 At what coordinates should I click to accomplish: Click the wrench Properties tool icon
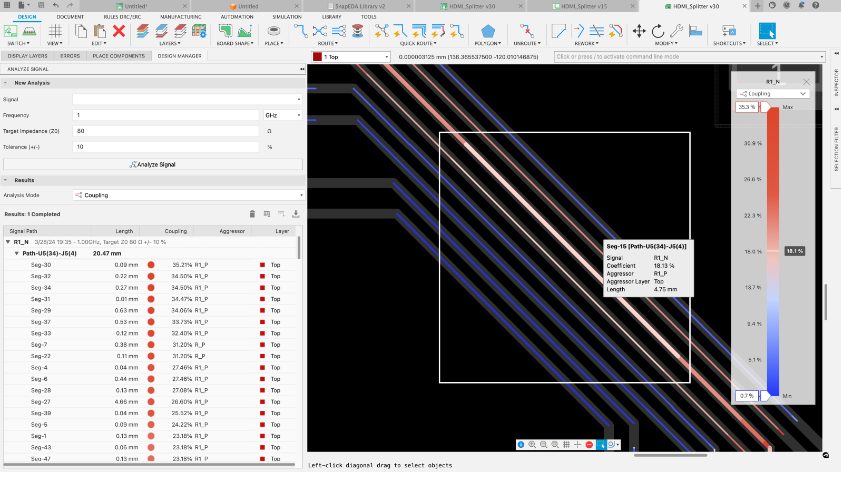[x=676, y=31]
